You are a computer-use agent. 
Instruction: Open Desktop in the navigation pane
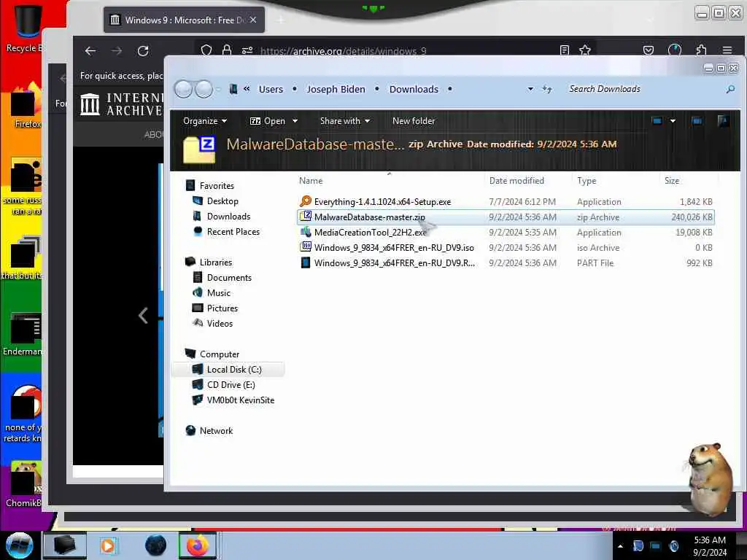tap(222, 201)
